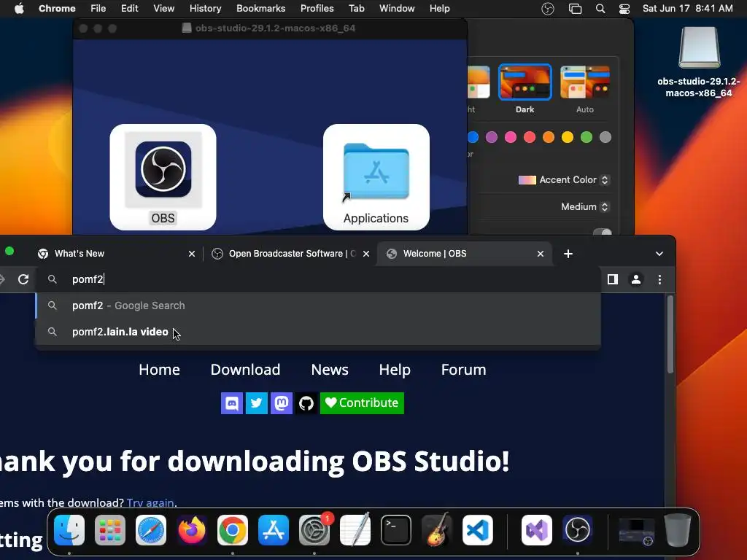This screenshot has width=747, height=560.
Task: Expand Chrome's tab search chevron
Action: click(659, 254)
